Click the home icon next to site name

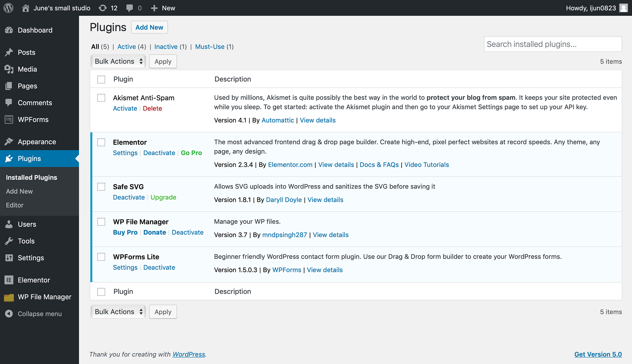pos(26,8)
